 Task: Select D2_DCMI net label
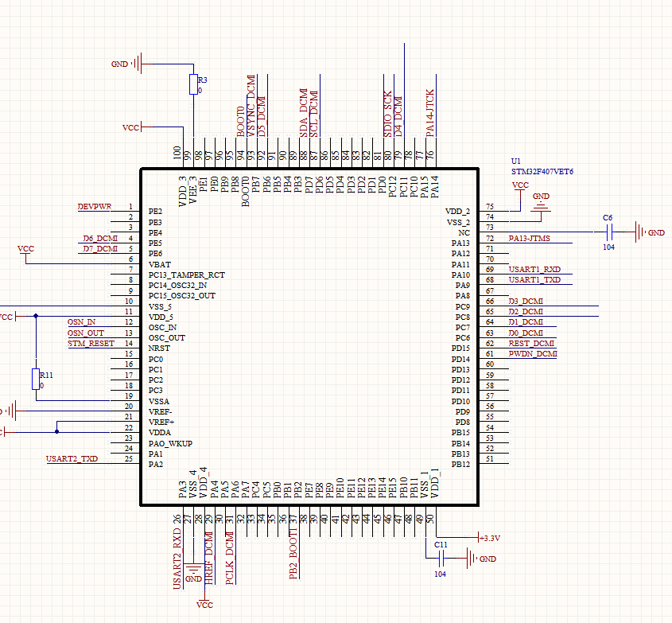(x=526, y=312)
